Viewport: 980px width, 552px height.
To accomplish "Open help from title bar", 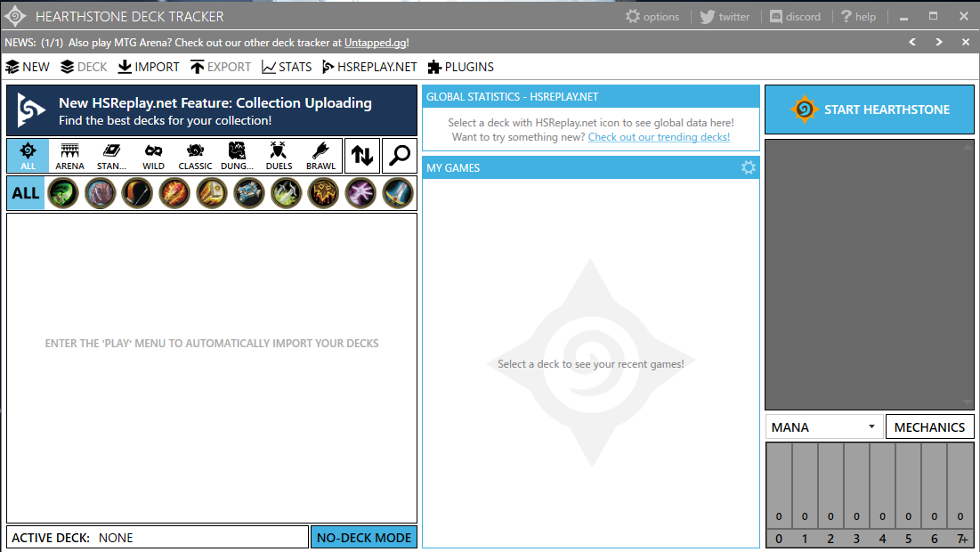I will (x=859, y=17).
